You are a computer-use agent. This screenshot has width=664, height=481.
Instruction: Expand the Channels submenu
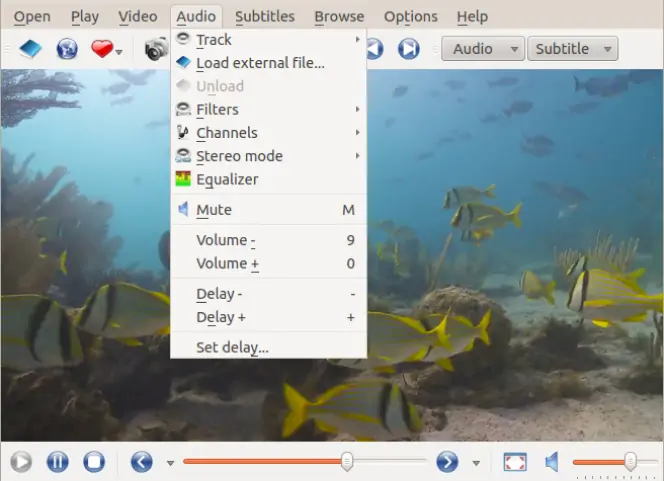(268, 133)
